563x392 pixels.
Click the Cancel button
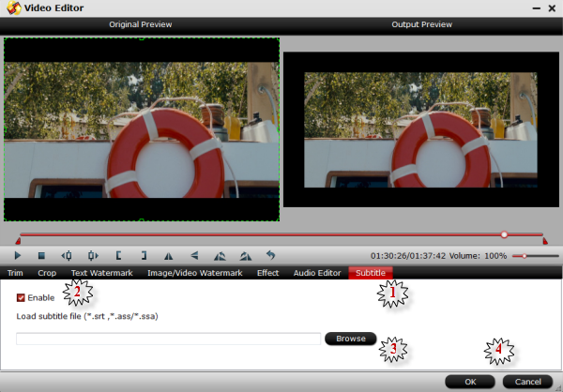coord(527,382)
